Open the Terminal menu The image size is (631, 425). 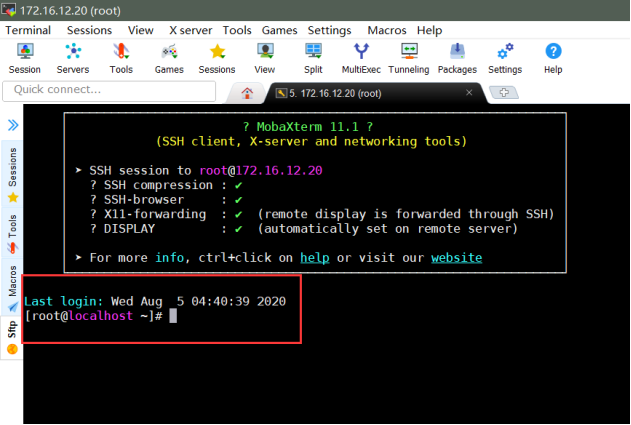[x=28, y=30]
